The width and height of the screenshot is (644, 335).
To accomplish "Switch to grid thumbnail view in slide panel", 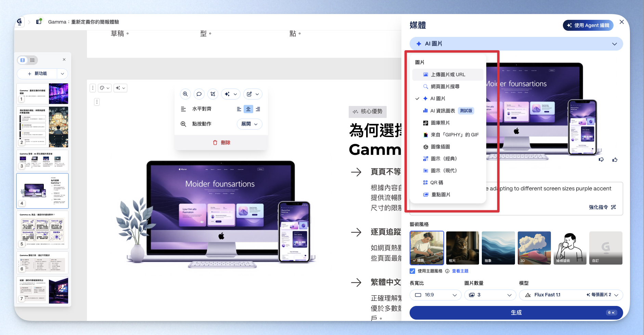I will (23, 60).
